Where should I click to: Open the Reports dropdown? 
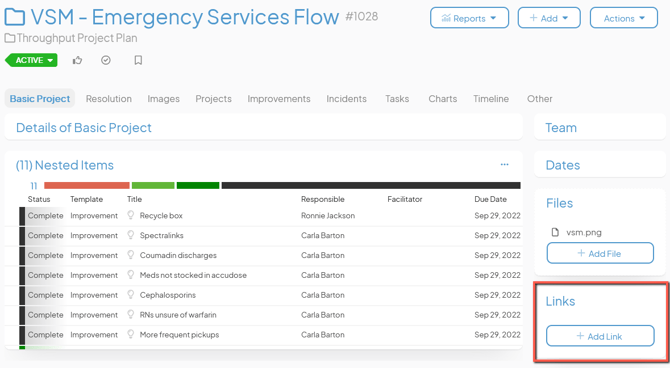coord(469,18)
